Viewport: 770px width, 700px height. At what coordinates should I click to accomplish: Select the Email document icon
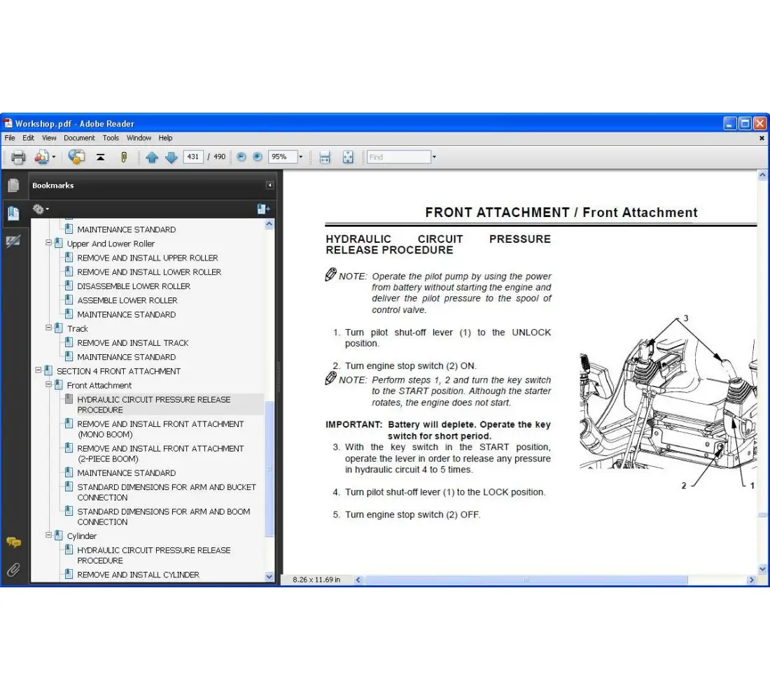tap(41, 157)
